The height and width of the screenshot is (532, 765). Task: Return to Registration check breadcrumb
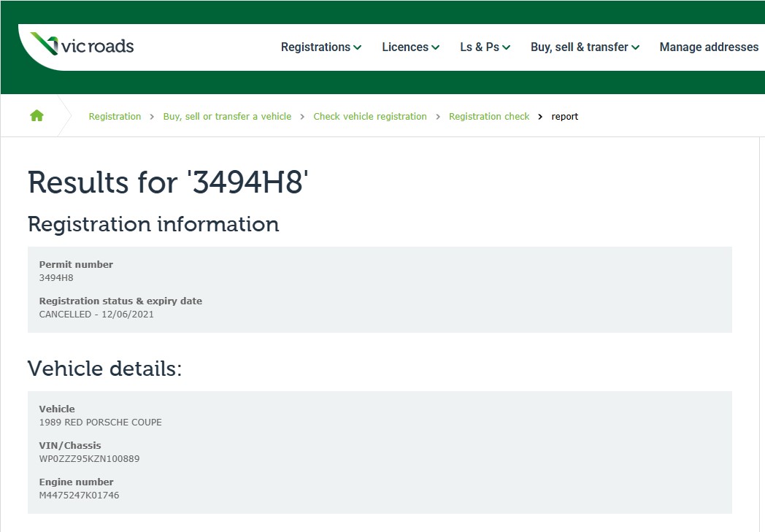coord(489,116)
